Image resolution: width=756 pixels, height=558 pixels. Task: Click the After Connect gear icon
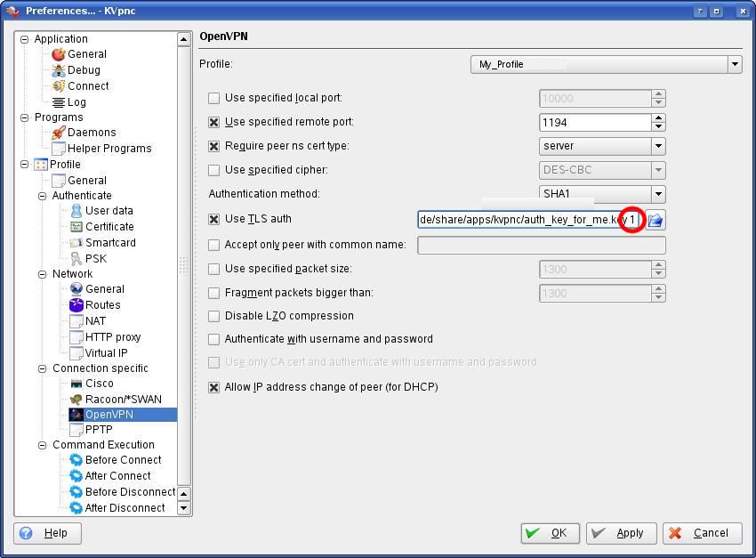[x=76, y=475]
